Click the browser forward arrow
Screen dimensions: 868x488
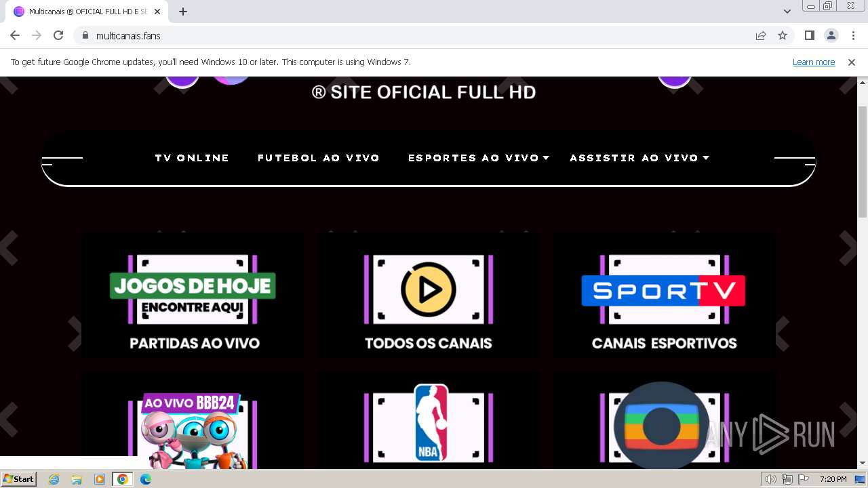coord(37,35)
